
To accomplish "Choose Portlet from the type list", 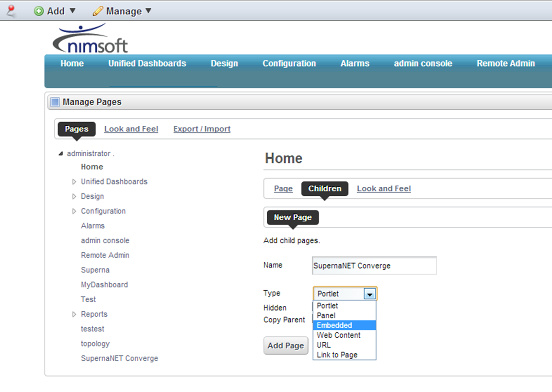I will [344, 306].
